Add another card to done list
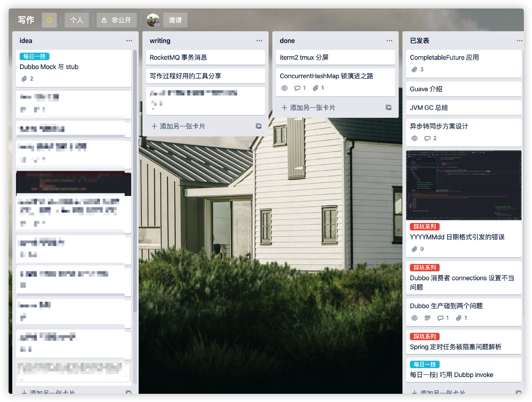 pyautogui.click(x=309, y=108)
